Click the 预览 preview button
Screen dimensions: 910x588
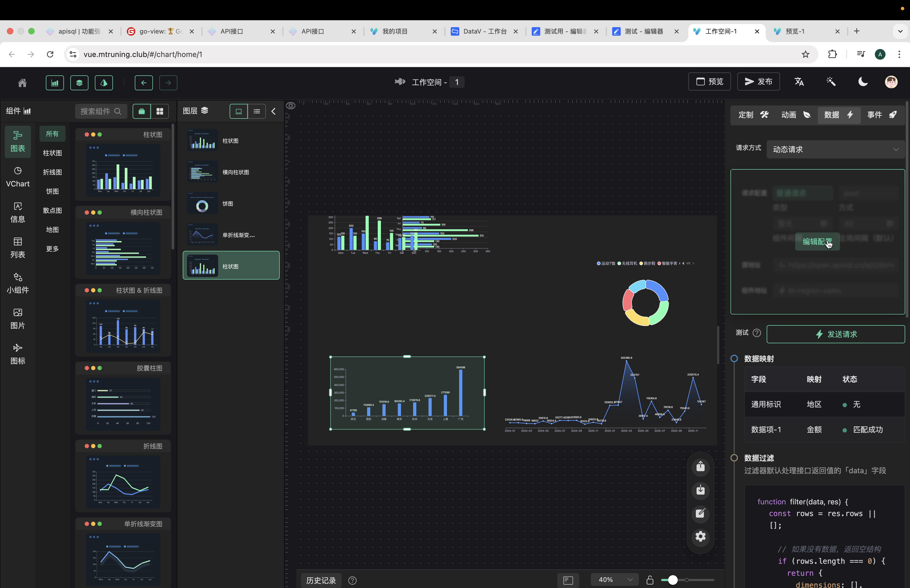pyautogui.click(x=709, y=82)
